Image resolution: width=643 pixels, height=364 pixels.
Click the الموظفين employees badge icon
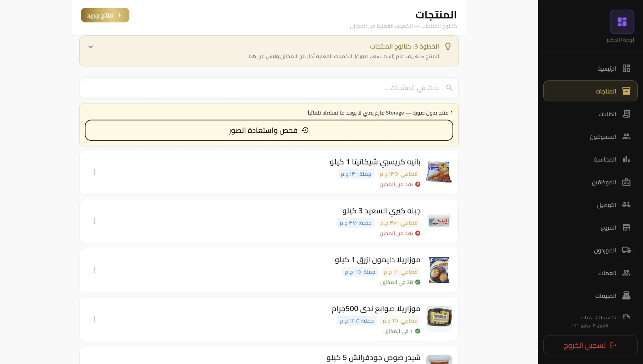click(x=626, y=182)
